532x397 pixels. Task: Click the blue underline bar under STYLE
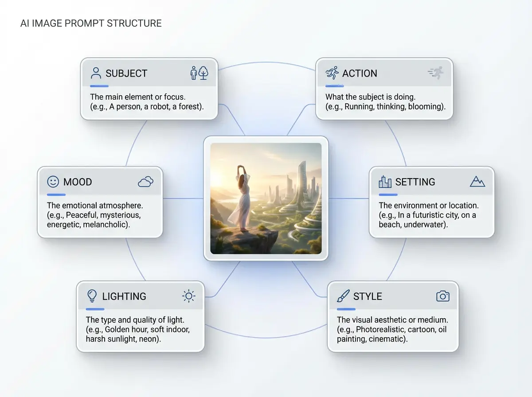coord(346,309)
